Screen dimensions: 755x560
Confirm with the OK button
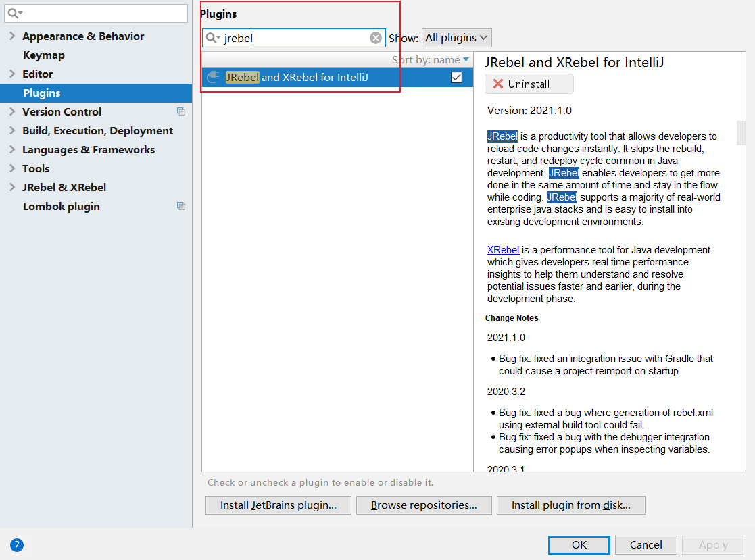tap(579, 545)
